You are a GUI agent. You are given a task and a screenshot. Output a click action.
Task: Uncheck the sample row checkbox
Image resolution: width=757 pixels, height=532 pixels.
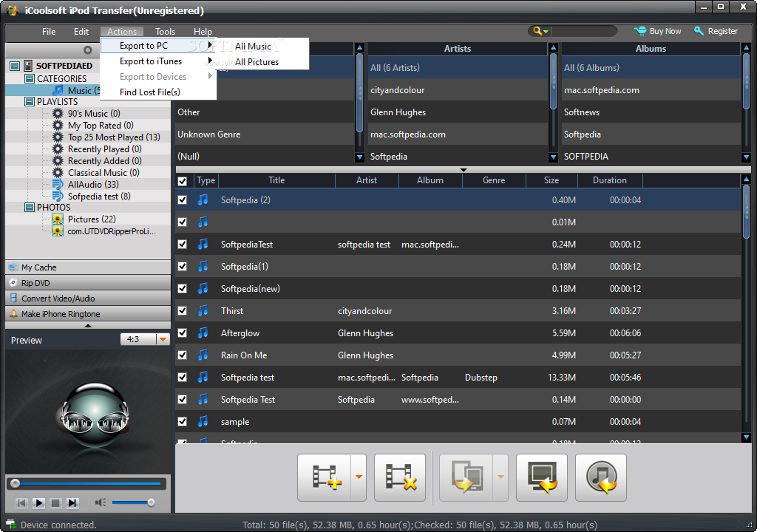point(183,421)
